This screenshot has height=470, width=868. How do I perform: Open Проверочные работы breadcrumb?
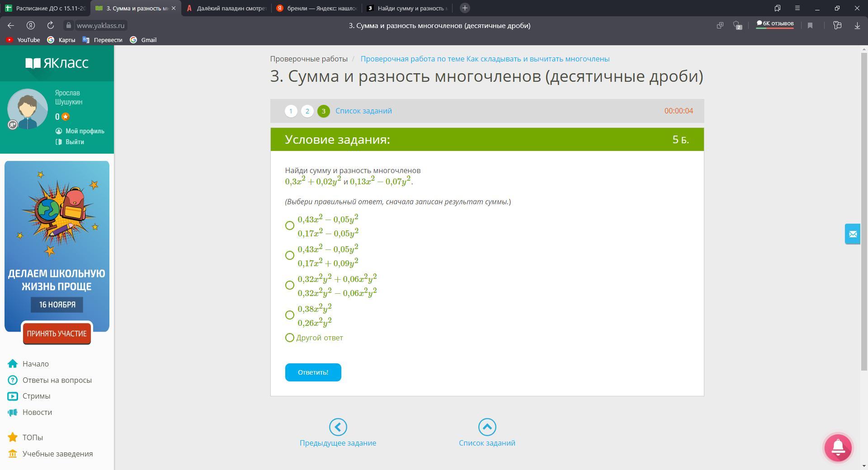[x=309, y=59]
